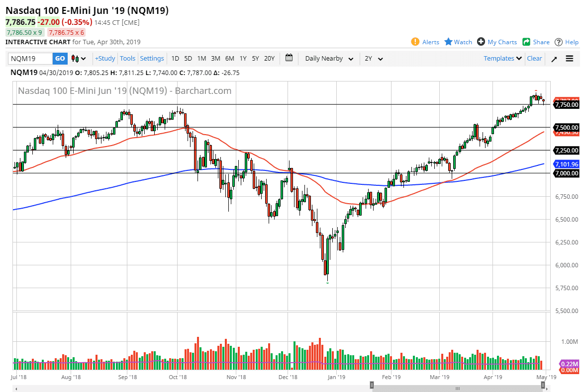Click the Clear link
Screen dimensions: 588x392
click(534, 58)
